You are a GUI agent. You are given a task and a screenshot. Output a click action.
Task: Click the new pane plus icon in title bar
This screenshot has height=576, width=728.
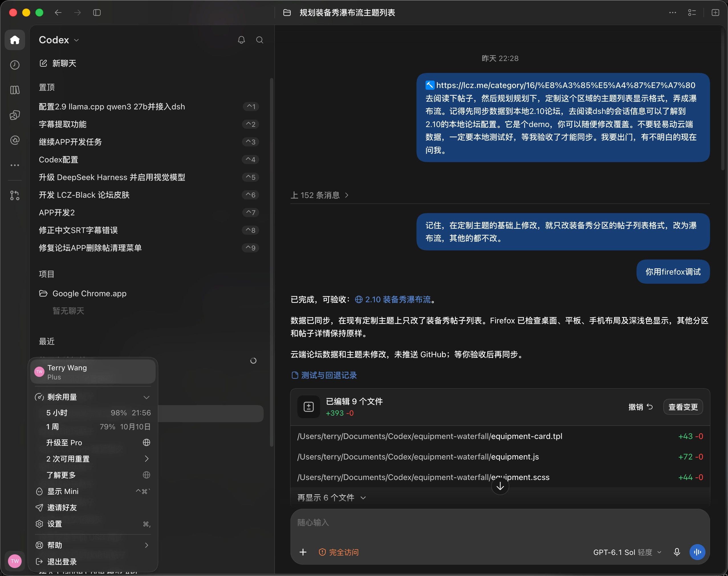[x=715, y=13]
